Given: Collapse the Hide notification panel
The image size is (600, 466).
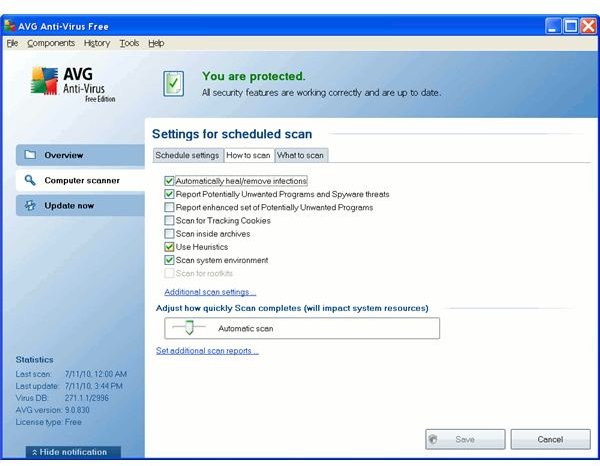Looking at the screenshot, I should click(x=73, y=452).
